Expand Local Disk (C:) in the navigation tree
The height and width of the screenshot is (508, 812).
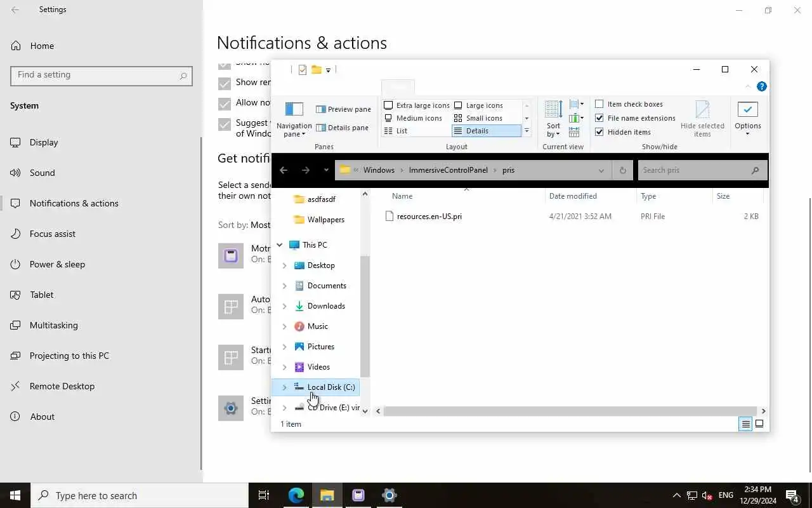(284, 387)
